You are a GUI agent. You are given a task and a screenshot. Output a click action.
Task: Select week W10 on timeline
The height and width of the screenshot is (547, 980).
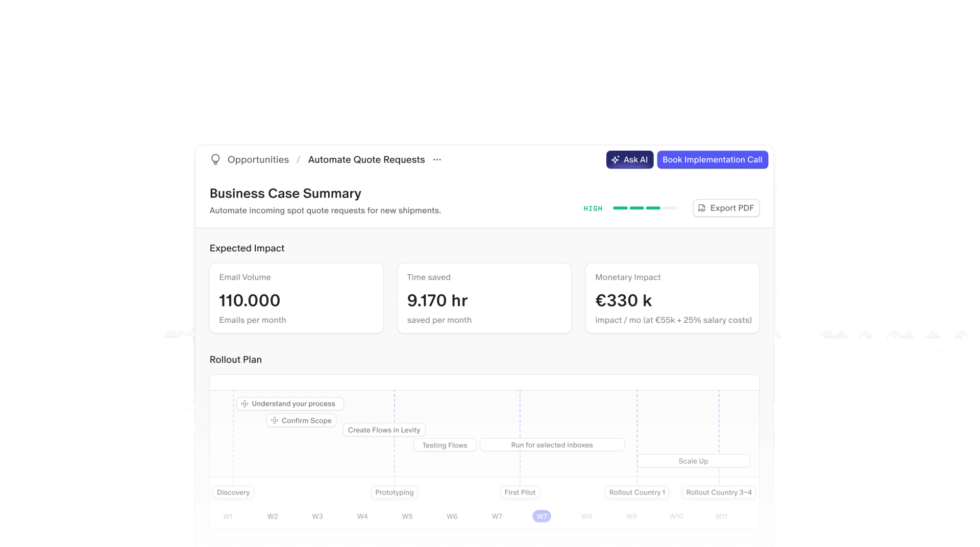point(676,516)
